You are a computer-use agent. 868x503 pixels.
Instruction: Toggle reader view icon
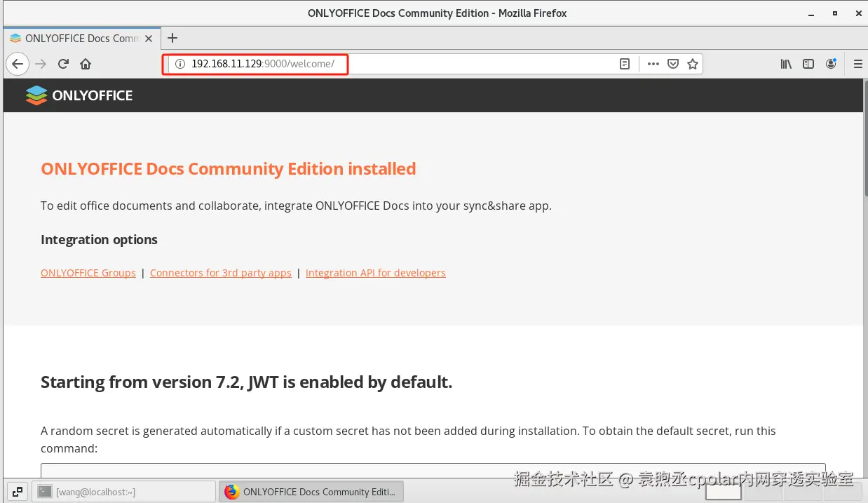[x=625, y=64]
